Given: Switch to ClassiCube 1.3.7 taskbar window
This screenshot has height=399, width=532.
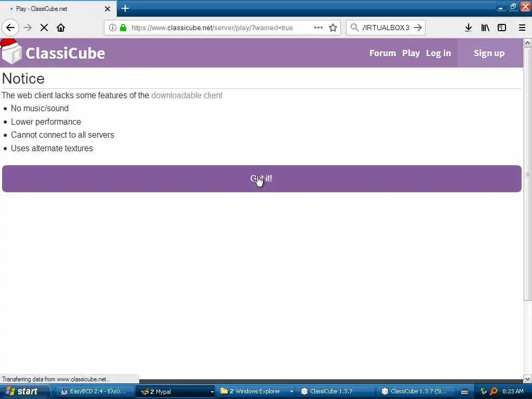Looking at the screenshot, I should 336,391.
